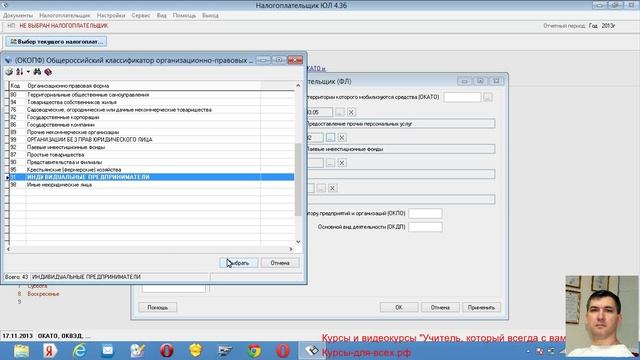Click the 2013г reporting period value
640x360 pixels.
coord(608,26)
